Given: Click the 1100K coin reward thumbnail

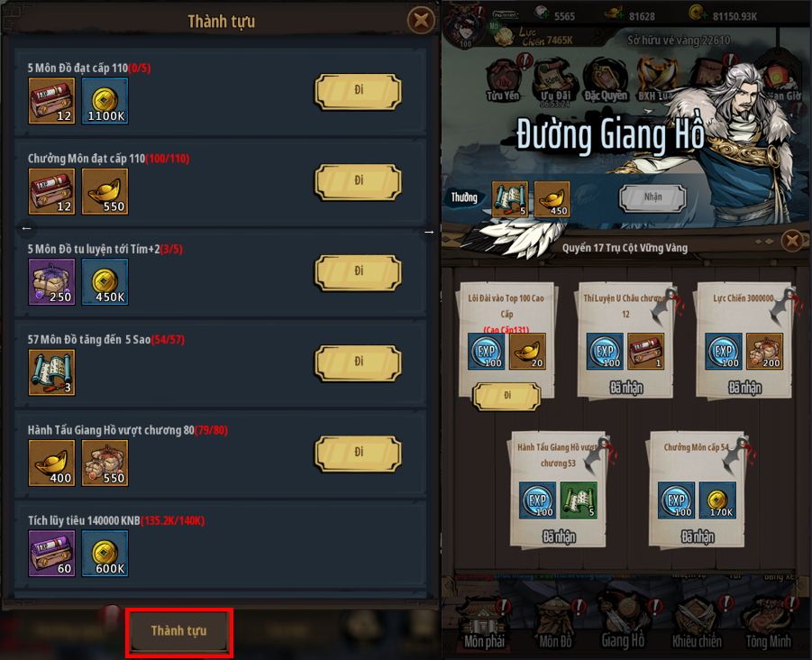Looking at the screenshot, I should point(105,100).
